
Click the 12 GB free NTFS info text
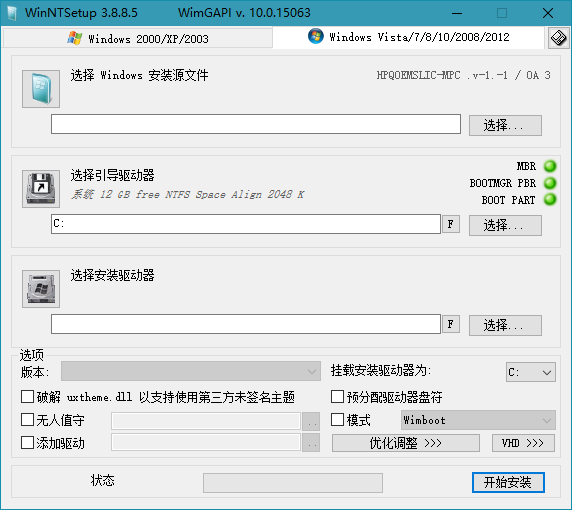187,194
